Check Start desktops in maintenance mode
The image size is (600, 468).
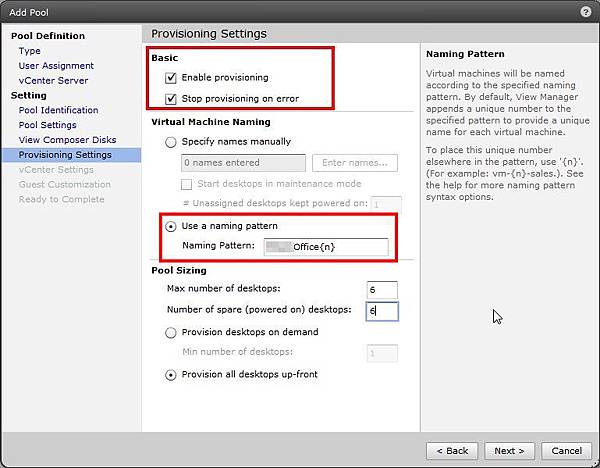[186, 184]
